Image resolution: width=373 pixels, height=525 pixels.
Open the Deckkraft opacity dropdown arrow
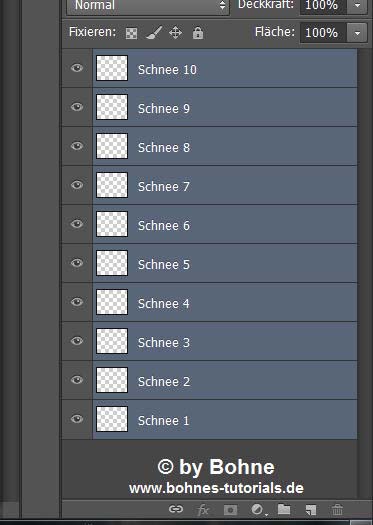[x=357, y=6]
